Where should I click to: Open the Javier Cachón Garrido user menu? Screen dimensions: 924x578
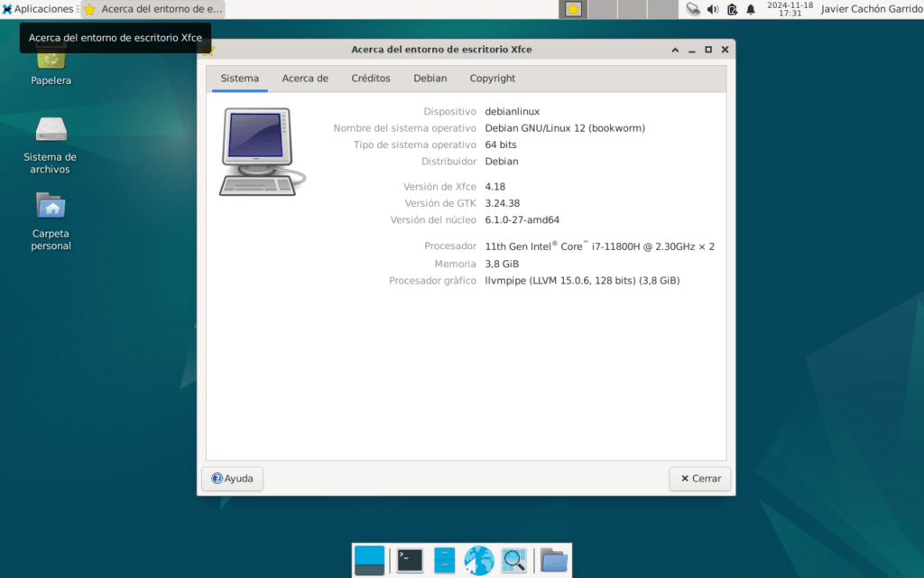[x=872, y=9]
